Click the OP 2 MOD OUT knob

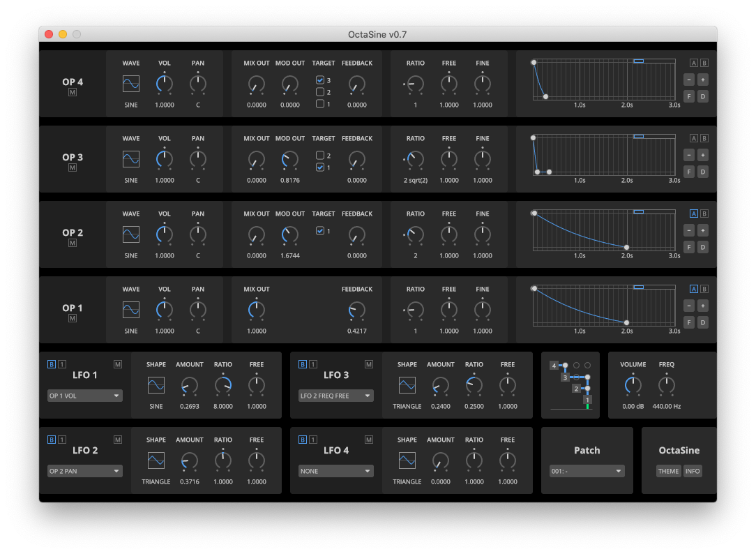pos(289,234)
